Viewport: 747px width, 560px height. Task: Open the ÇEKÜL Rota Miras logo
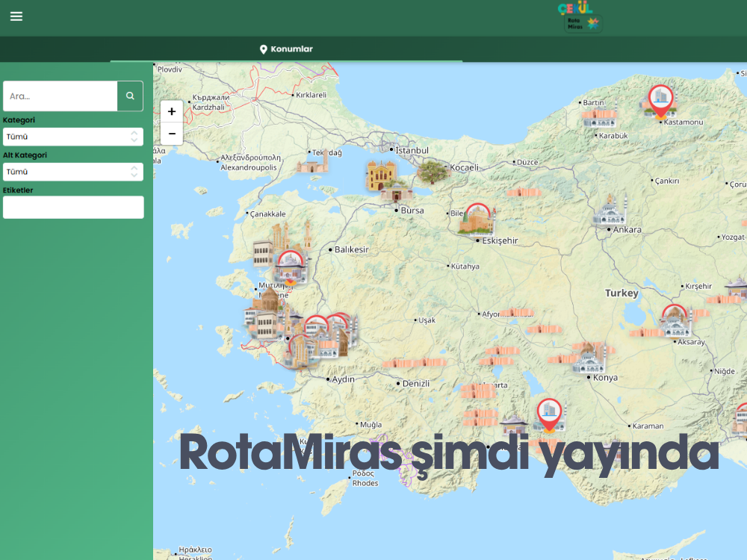tap(580, 17)
